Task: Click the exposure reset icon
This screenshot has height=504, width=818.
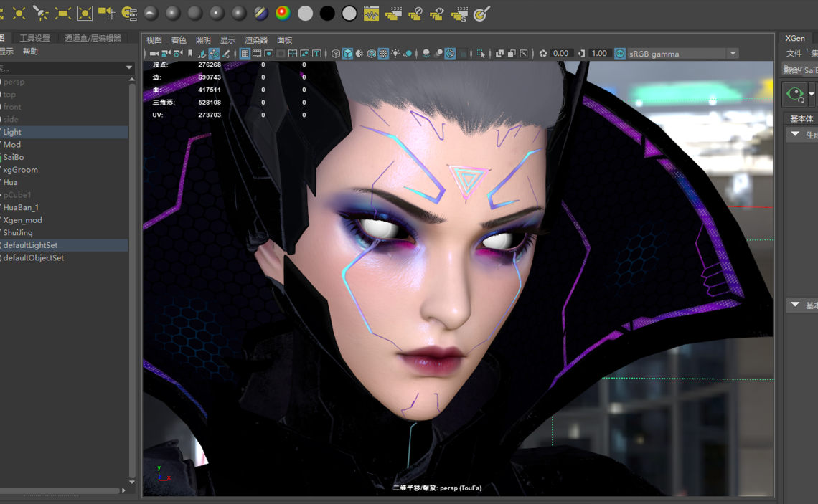Action: 543,54
